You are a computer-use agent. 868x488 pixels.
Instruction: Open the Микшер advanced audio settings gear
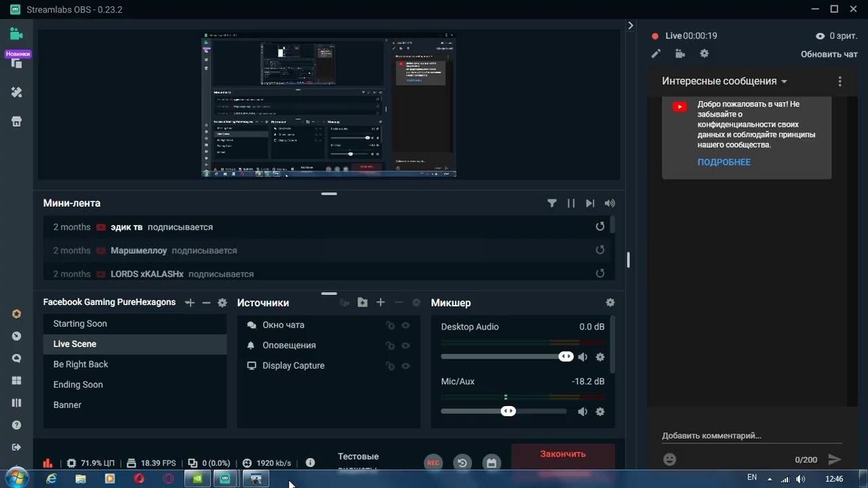(610, 303)
